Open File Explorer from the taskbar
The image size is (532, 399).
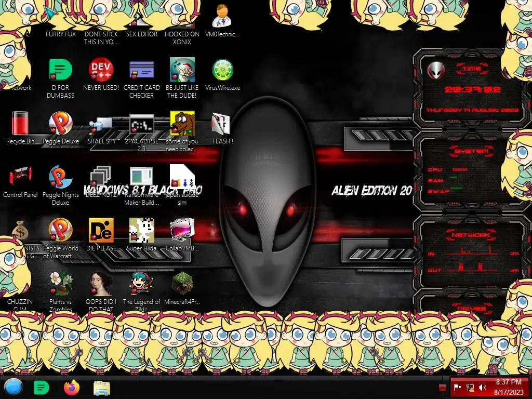(x=102, y=388)
